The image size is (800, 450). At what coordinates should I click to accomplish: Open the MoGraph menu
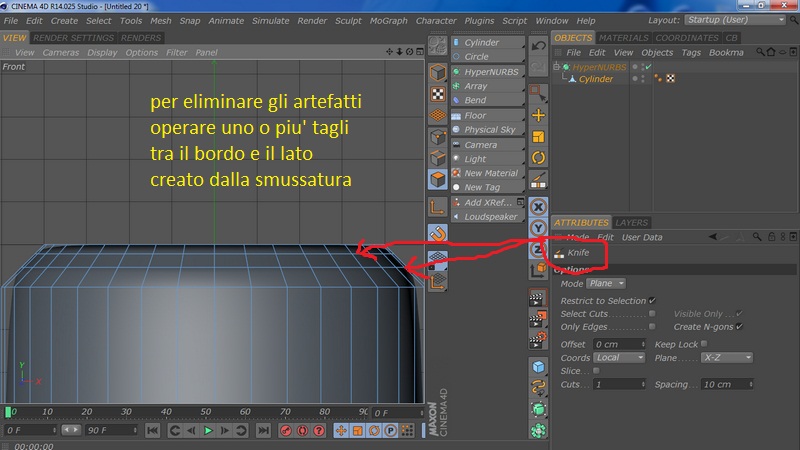388,21
